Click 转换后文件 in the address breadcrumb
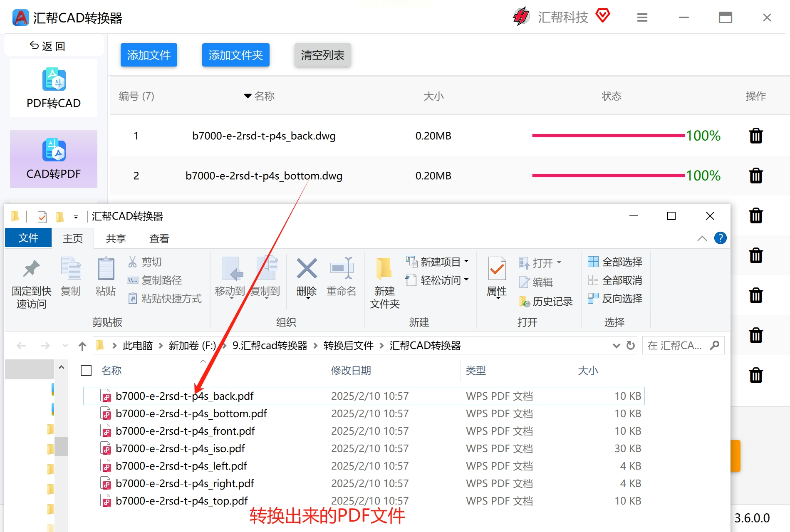The image size is (790, 532). 349,346
